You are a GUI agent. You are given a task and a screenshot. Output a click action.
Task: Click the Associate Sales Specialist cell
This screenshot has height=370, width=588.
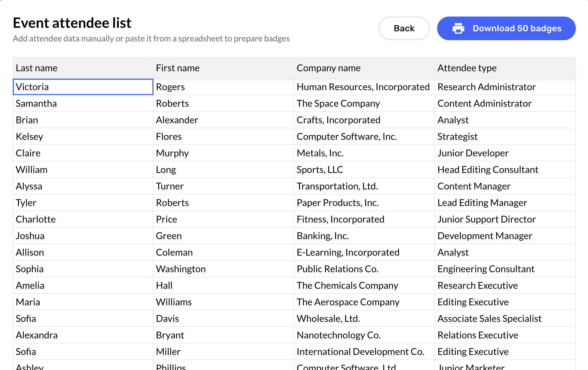[505, 319]
